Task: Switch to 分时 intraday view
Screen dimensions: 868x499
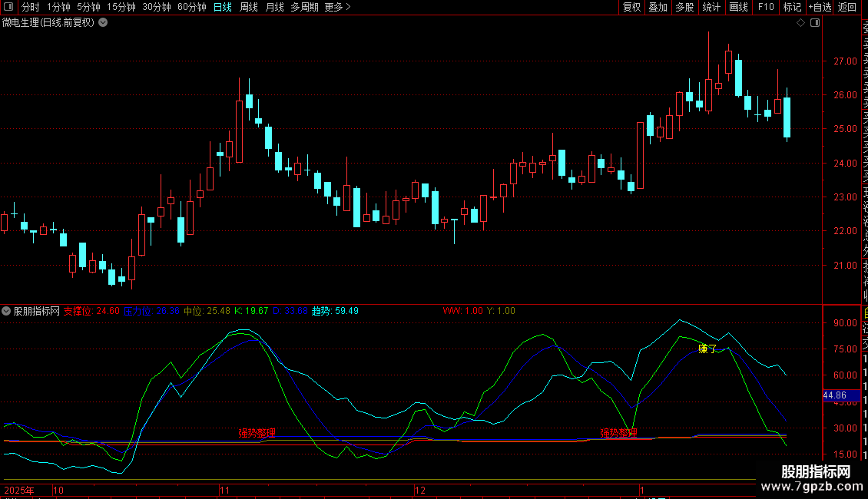Action: click(x=31, y=7)
